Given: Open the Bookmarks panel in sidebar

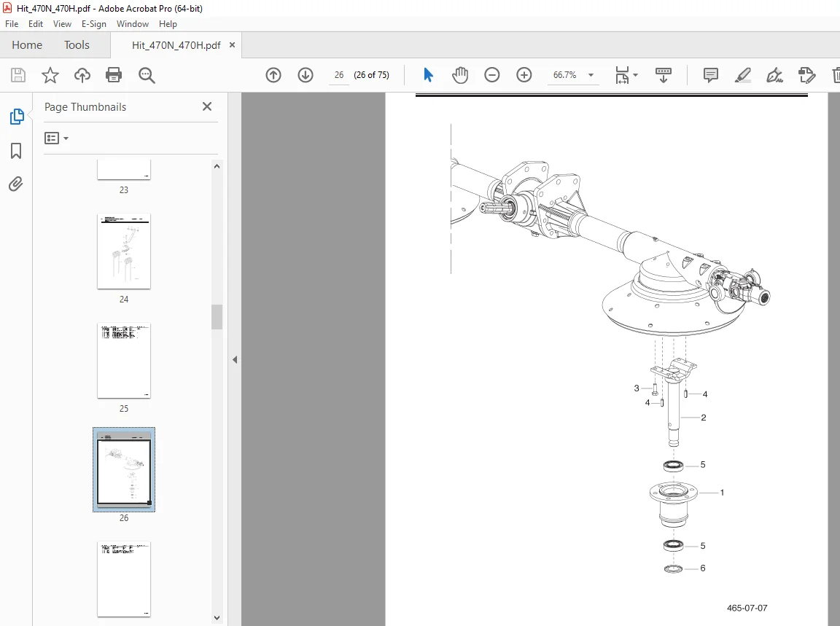Looking at the screenshot, I should coord(16,150).
